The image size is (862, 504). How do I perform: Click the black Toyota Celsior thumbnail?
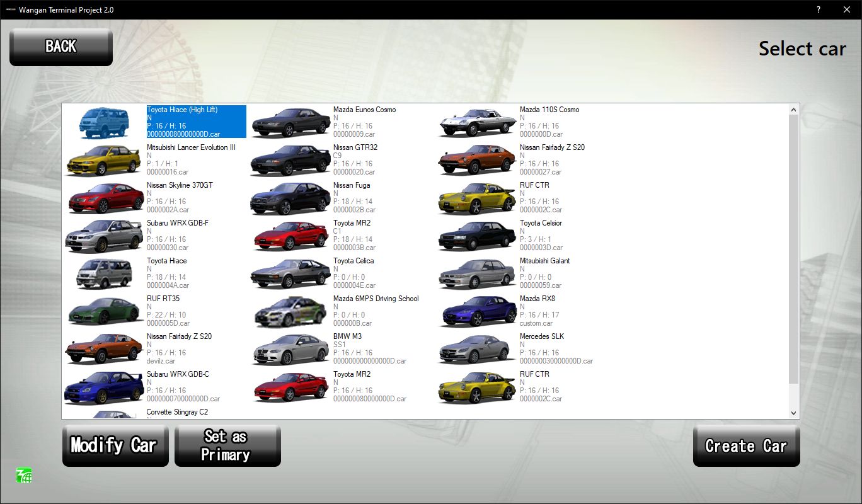point(477,236)
